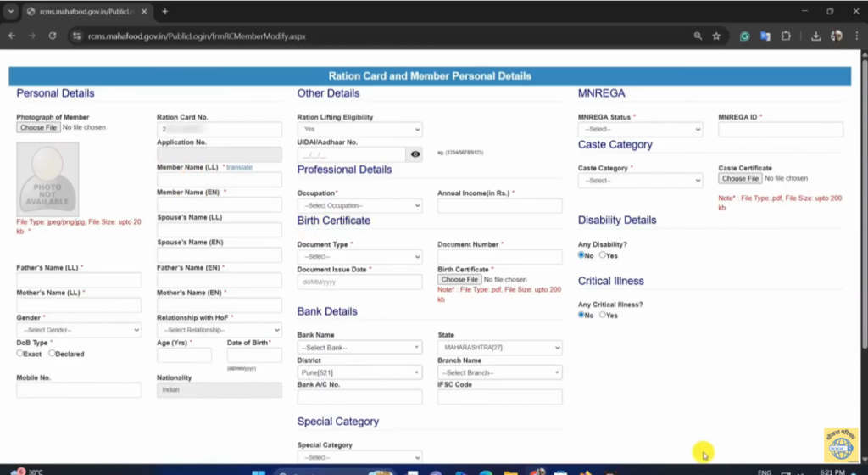Click the zoom magnifier icon in address bar
868x475 pixels.
point(698,36)
